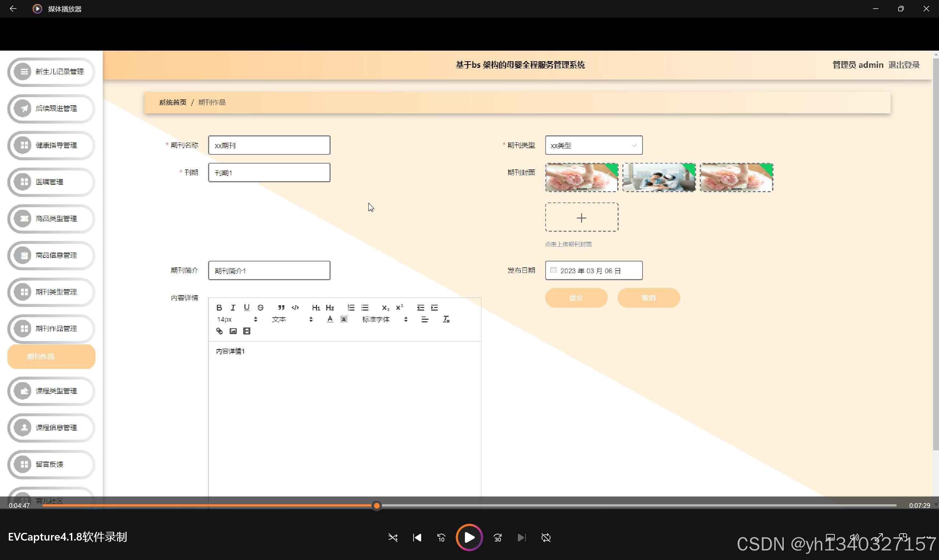Clear text formatting icon in editor

446,319
